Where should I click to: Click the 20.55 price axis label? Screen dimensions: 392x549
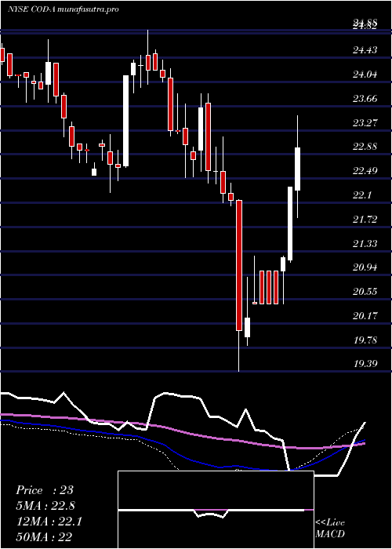coord(365,292)
